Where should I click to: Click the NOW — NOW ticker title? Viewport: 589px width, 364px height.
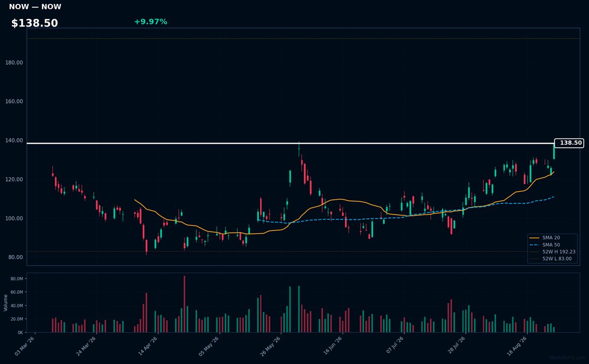pos(35,7)
